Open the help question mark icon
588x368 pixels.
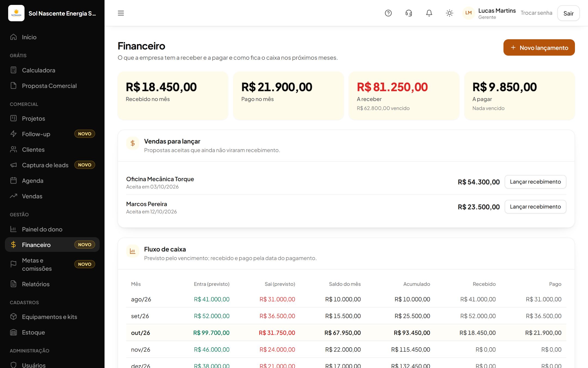[388, 13]
